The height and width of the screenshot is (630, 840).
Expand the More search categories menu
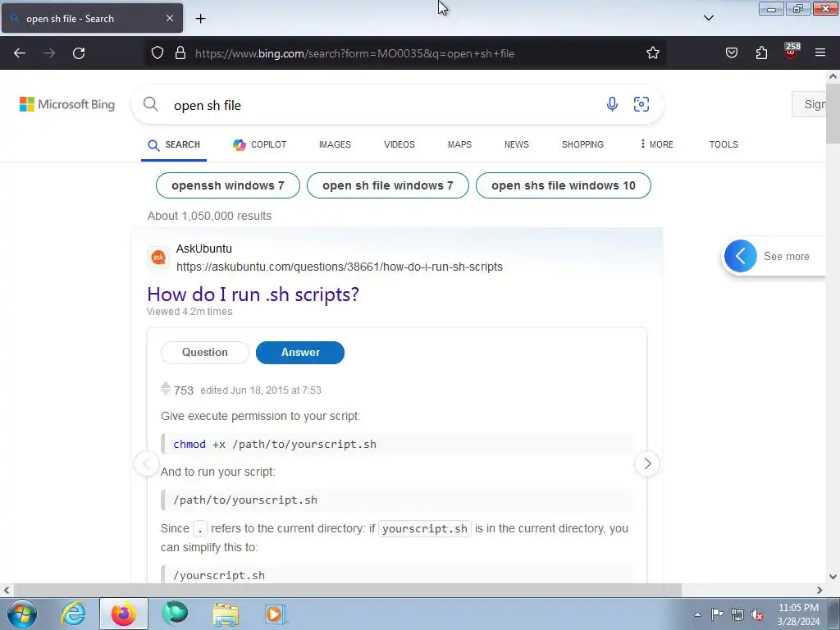click(657, 144)
